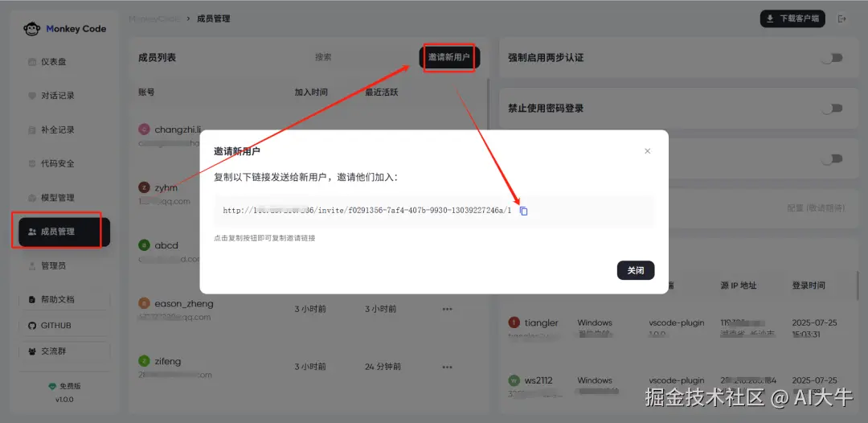868x423 pixels.
Task: Toggle the third settings switch under 禁止使用密码登录
Action: [x=832, y=159]
